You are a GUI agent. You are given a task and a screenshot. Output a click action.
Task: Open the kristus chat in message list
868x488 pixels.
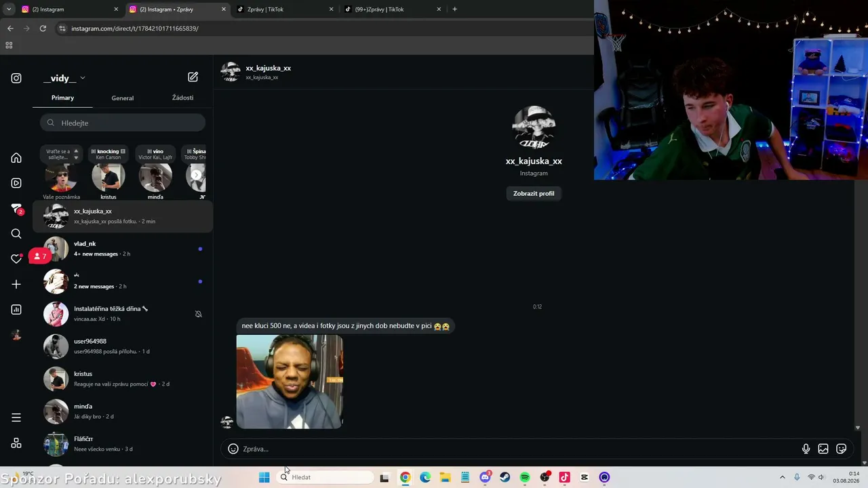tap(123, 379)
